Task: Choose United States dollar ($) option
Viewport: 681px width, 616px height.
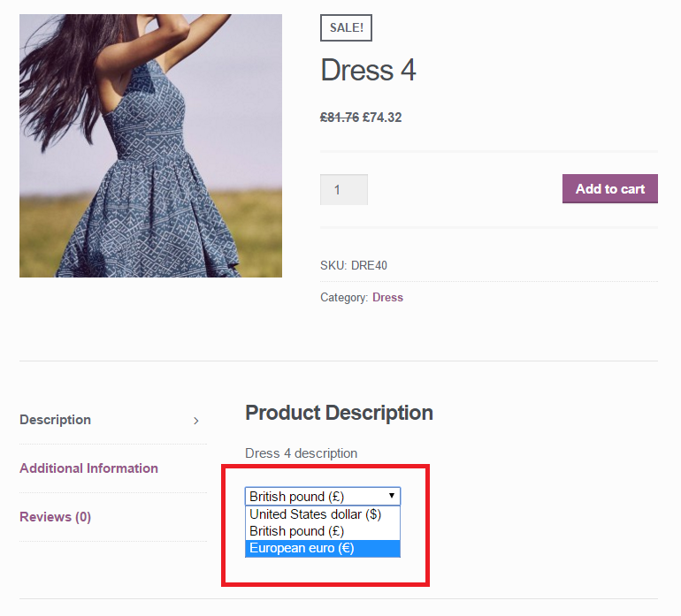Action: coord(323,514)
